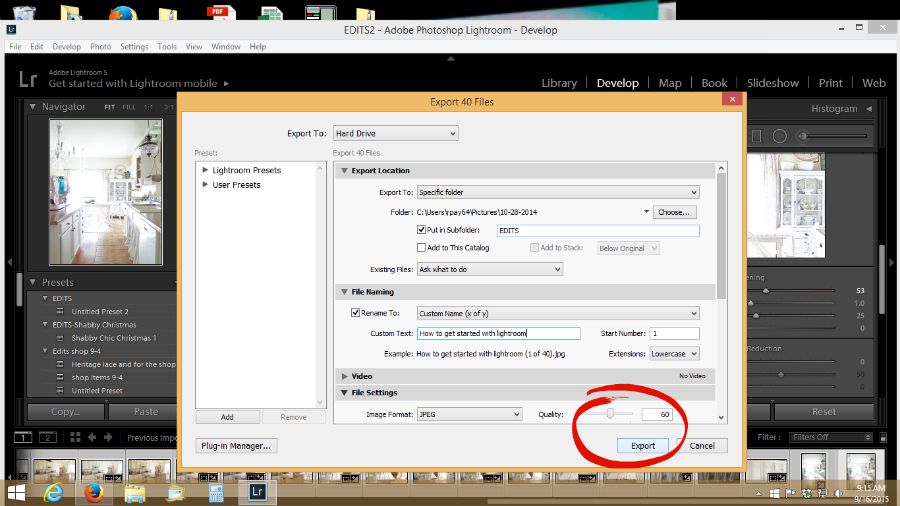Click the Reset button in Develop
The image size is (900, 506).
pos(824,411)
